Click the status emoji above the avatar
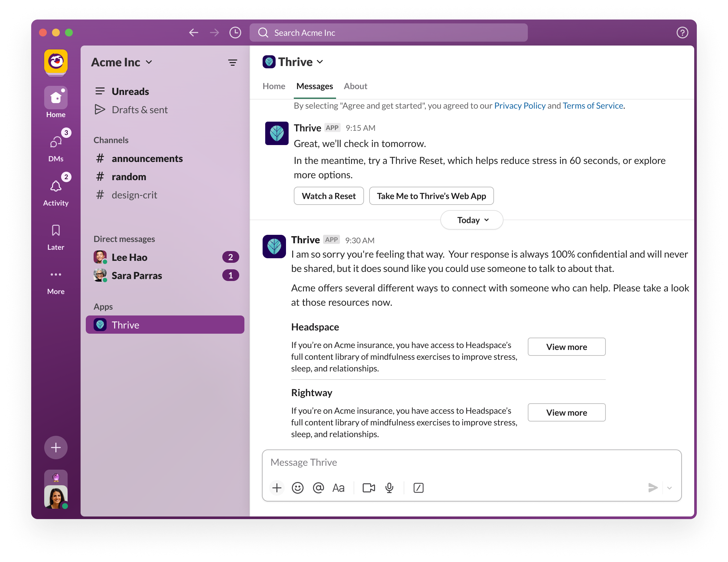 (56, 477)
